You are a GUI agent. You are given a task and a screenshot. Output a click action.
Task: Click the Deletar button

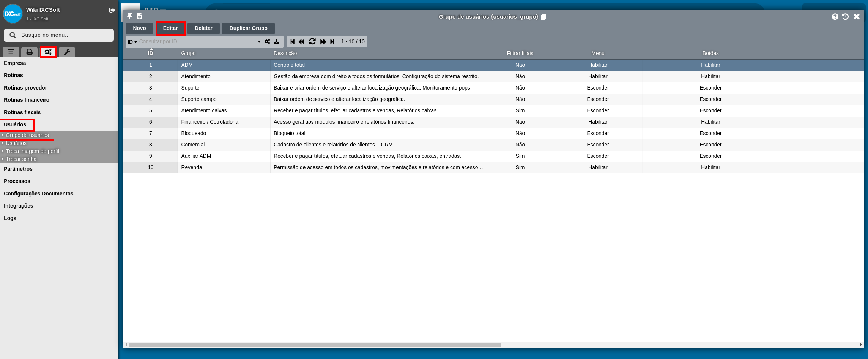coord(203,28)
